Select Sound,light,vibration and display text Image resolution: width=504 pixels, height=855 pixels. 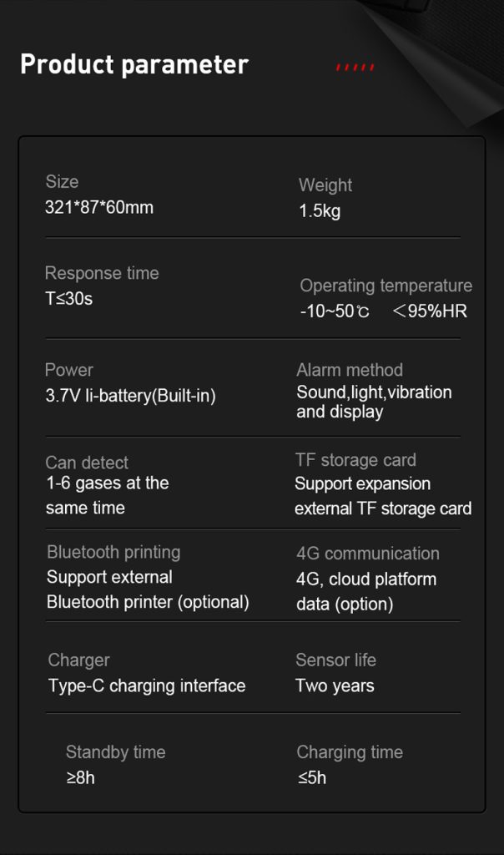tap(374, 402)
